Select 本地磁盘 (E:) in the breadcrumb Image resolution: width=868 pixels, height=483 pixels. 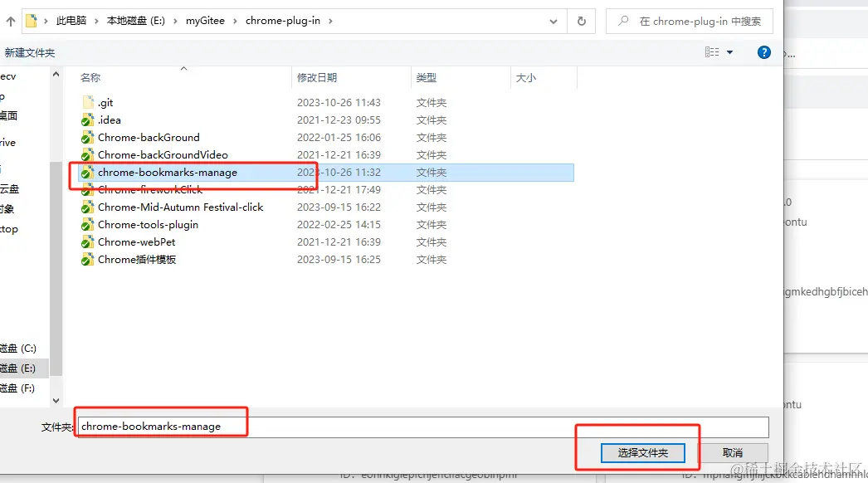point(135,21)
